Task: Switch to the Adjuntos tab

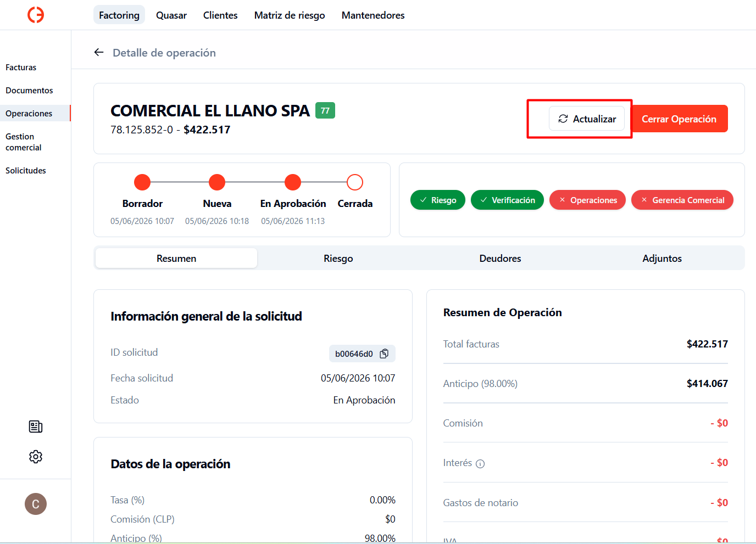Action: (662, 258)
